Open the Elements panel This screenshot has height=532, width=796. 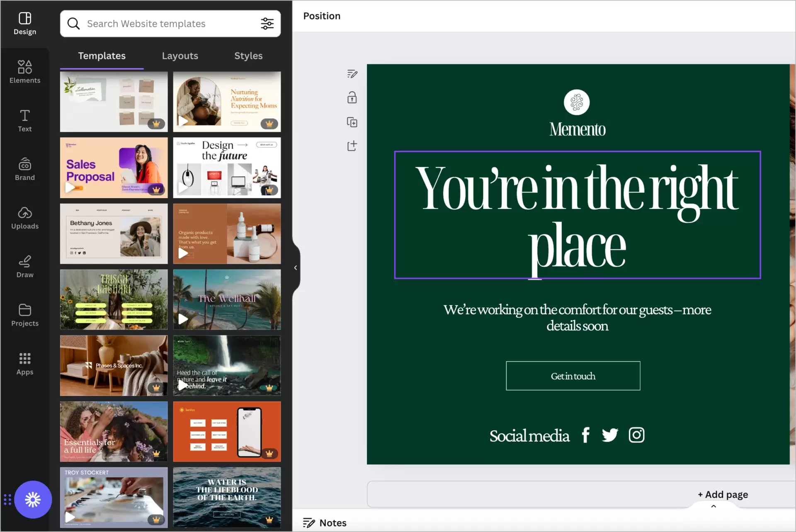(24, 70)
